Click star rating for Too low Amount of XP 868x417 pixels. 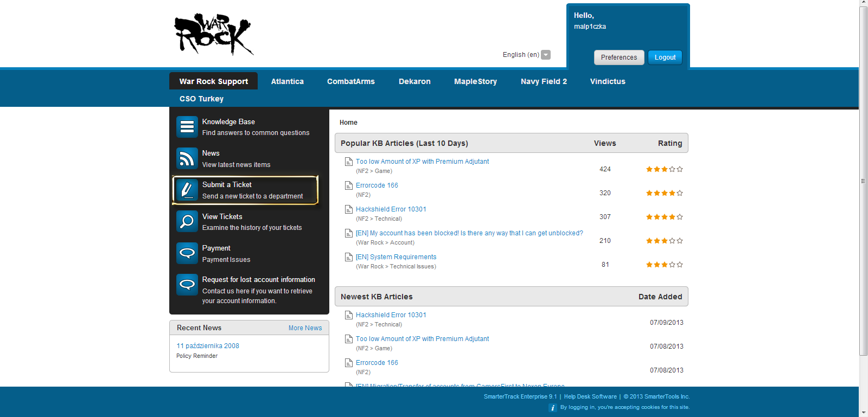[665, 169]
